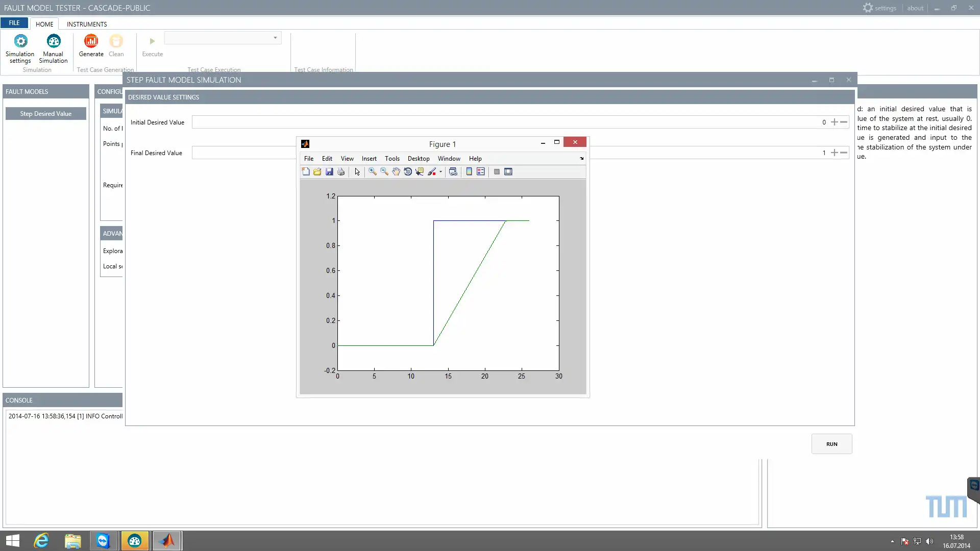Open the Help menu in Figure 1
Viewport: 980px width, 551px height.
pyautogui.click(x=475, y=159)
